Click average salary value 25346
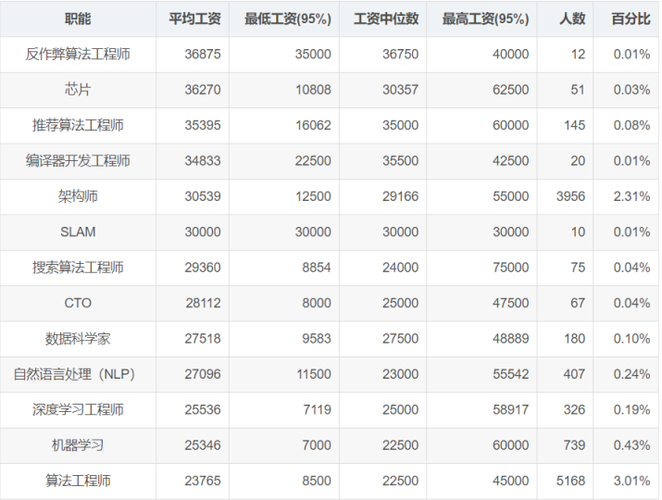The width and height of the screenshot is (662, 500). 203,445
